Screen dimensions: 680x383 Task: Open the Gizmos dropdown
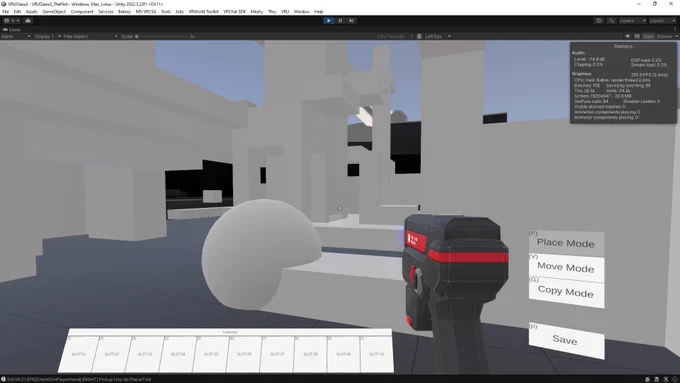tap(667, 36)
